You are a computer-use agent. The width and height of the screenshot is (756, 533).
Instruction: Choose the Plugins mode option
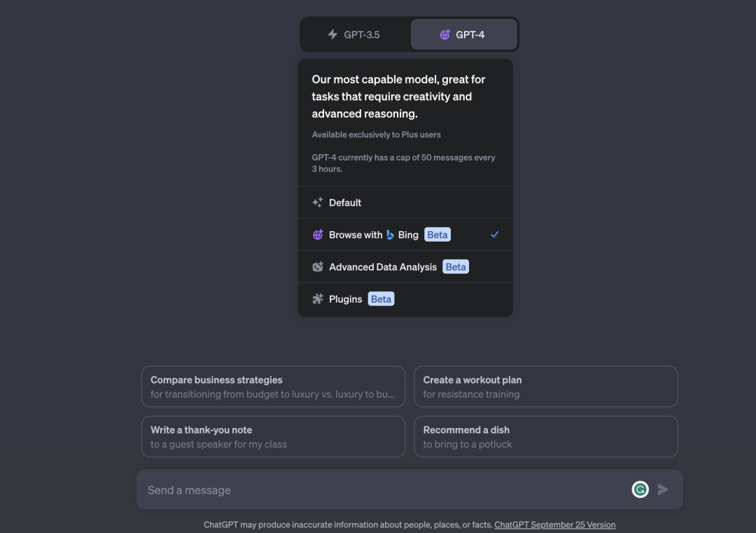click(405, 299)
